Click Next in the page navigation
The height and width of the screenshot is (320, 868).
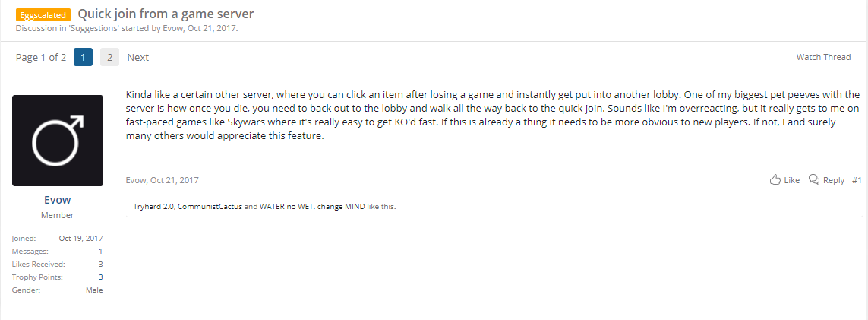[x=138, y=57]
